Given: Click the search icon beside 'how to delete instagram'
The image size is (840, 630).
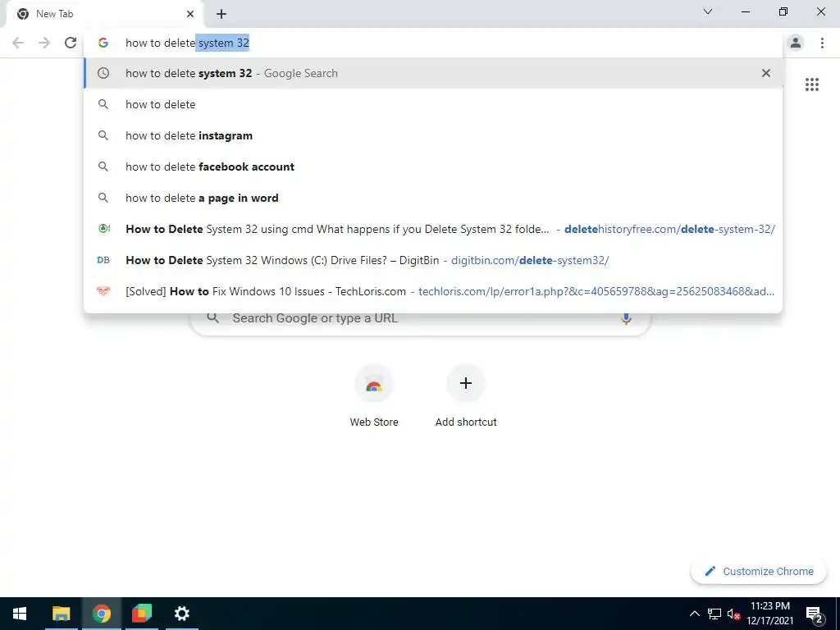Looking at the screenshot, I should tap(103, 135).
